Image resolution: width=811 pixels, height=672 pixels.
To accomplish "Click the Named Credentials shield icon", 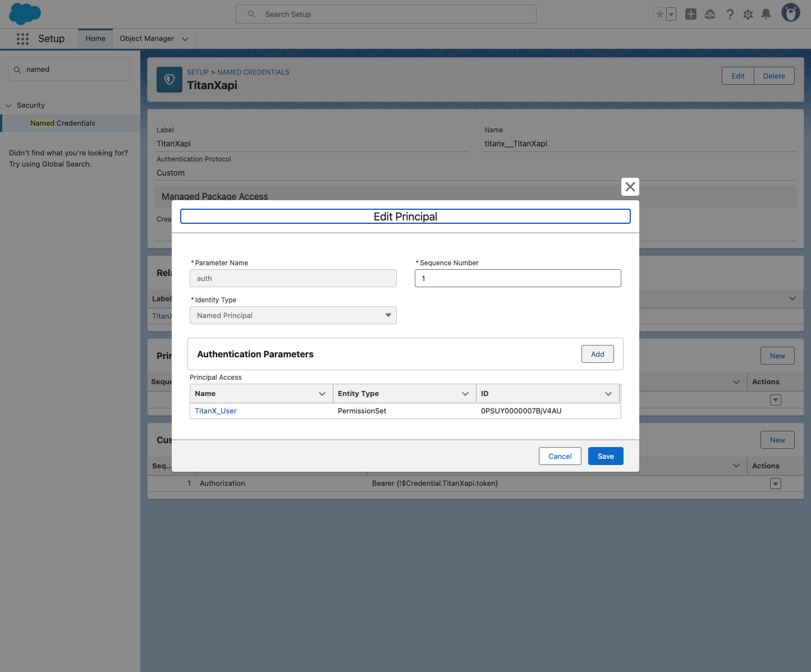I will (x=169, y=80).
